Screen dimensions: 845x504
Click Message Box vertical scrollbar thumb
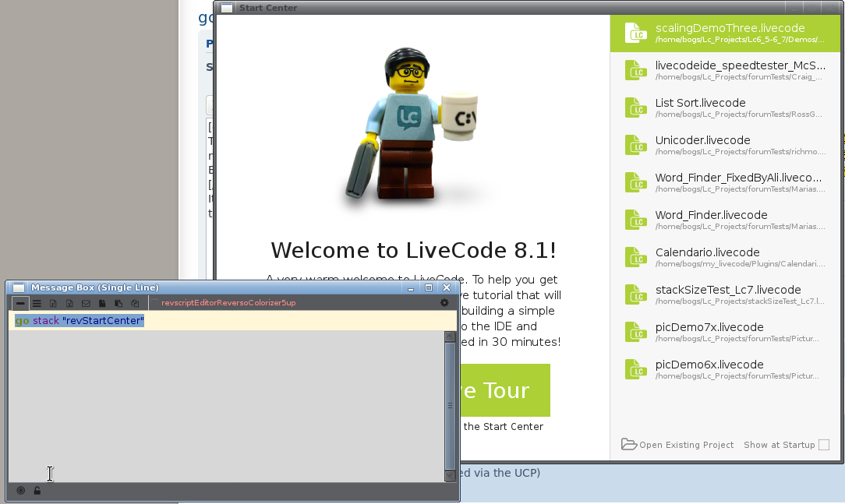[x=450, y=406]
